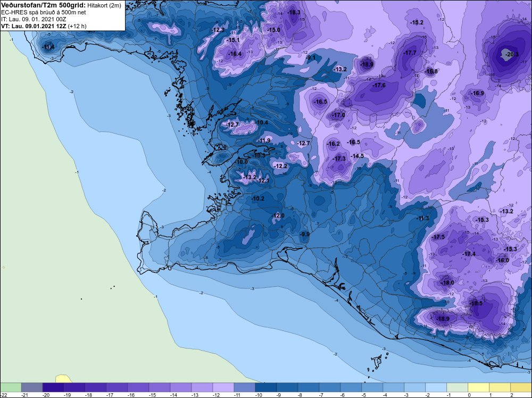Select the -16.0 temperature value
The height and width of the screenshot is (398, 532).
[x=503, y=260]
